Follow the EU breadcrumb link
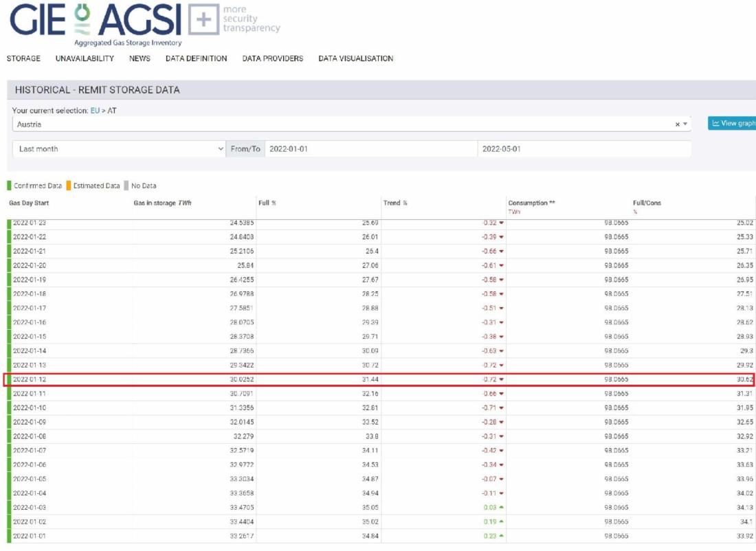756x551 pixels. pos(95,111)
